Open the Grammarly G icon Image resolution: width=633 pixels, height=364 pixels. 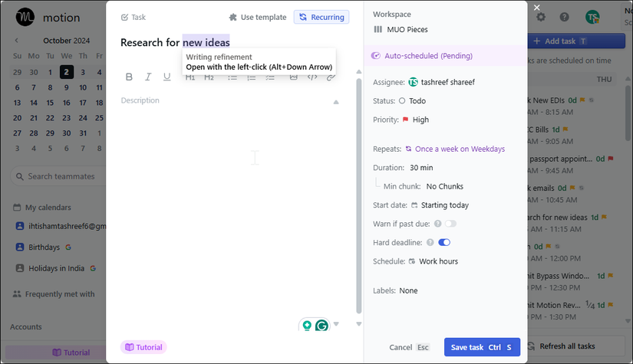click(321, 326)
